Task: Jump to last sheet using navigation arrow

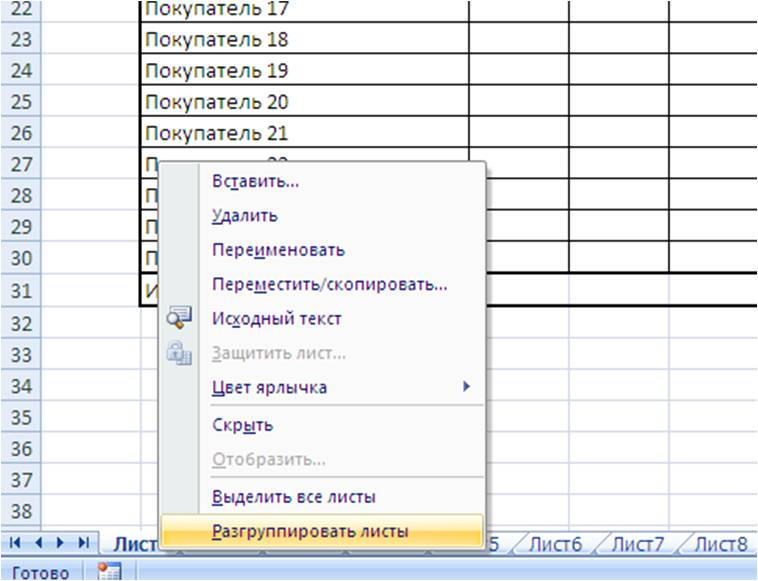Action: click(83, 543)
